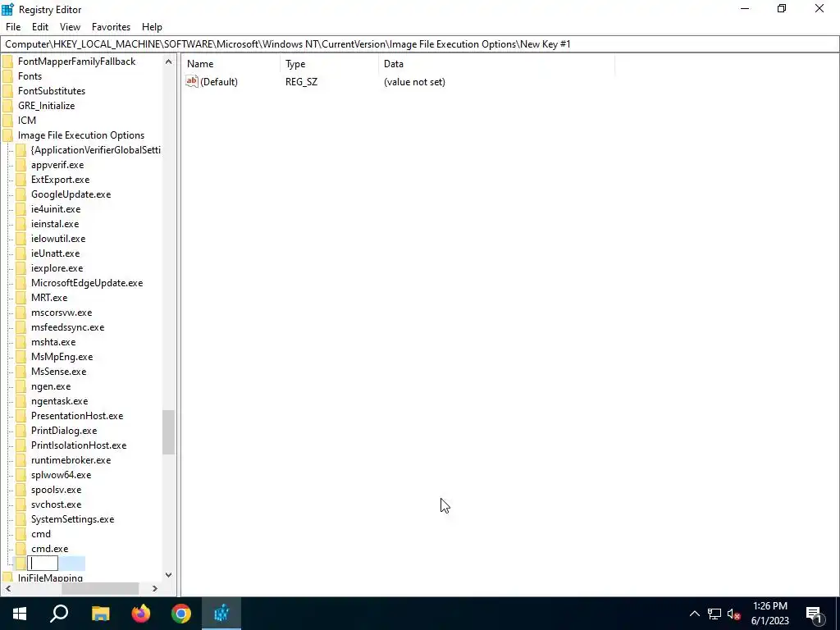The image size is (840, 630).
Task: Select the FontSubstitutes key
Action: 52,91
